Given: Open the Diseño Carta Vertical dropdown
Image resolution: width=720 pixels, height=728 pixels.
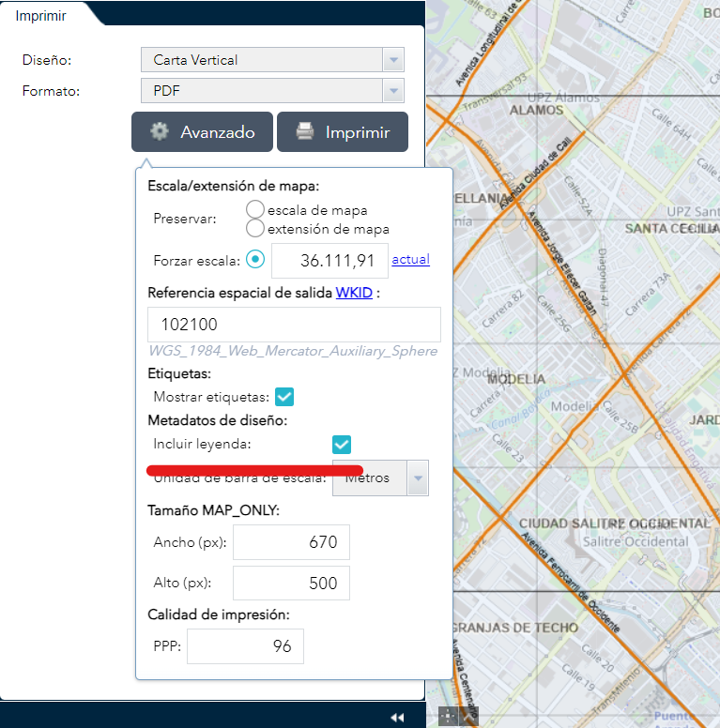Looking at the screenshot, I should 272,60.
